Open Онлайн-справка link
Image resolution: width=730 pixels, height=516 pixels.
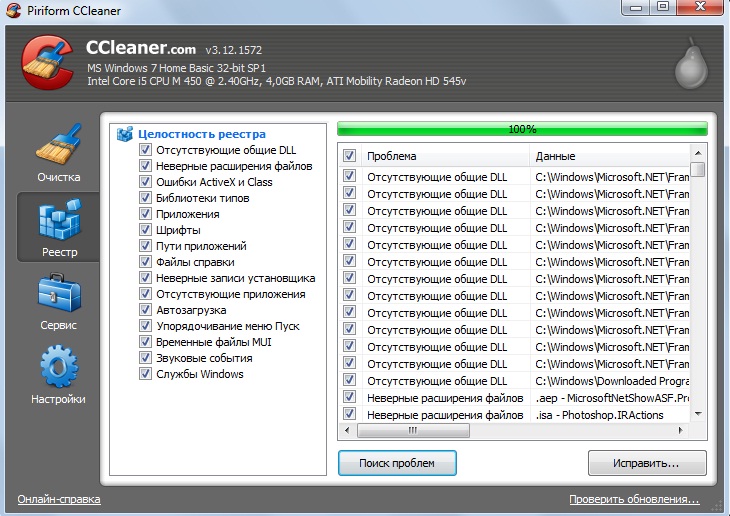click(59, 499)
